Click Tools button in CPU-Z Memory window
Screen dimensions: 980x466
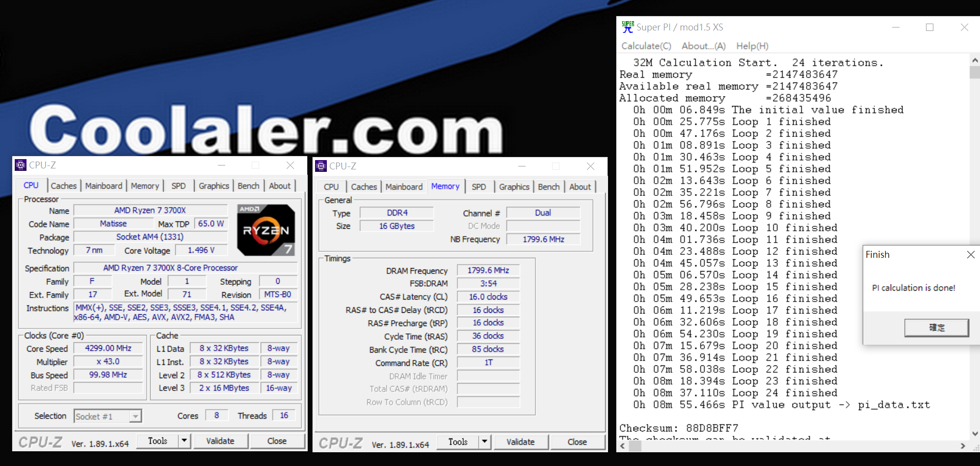coord(458,441)
